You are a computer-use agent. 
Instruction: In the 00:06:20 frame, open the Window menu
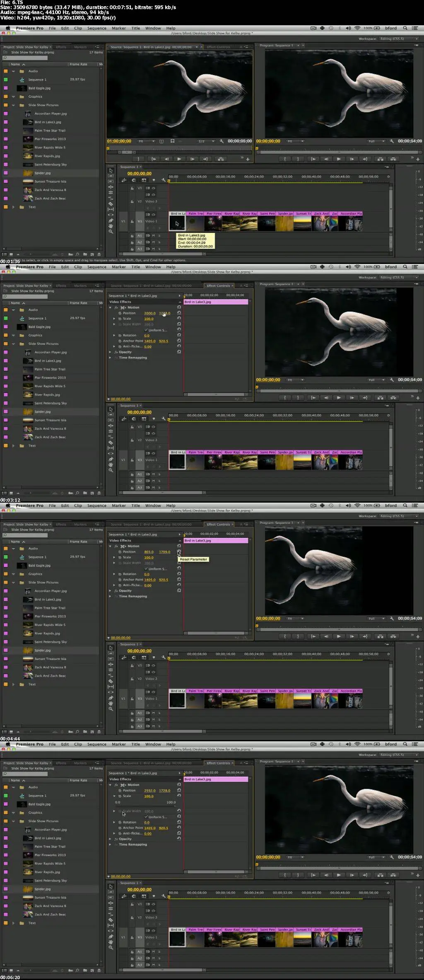(153, 744)
